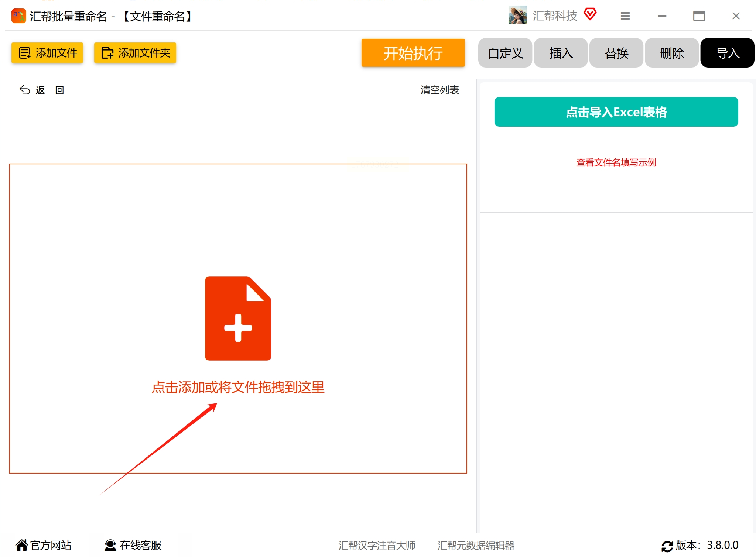Image resolution: width=756 pixels, height=557 pixels.
Task: Click 点击导入Excel表格 green button
Action: [x=616, y=112]
